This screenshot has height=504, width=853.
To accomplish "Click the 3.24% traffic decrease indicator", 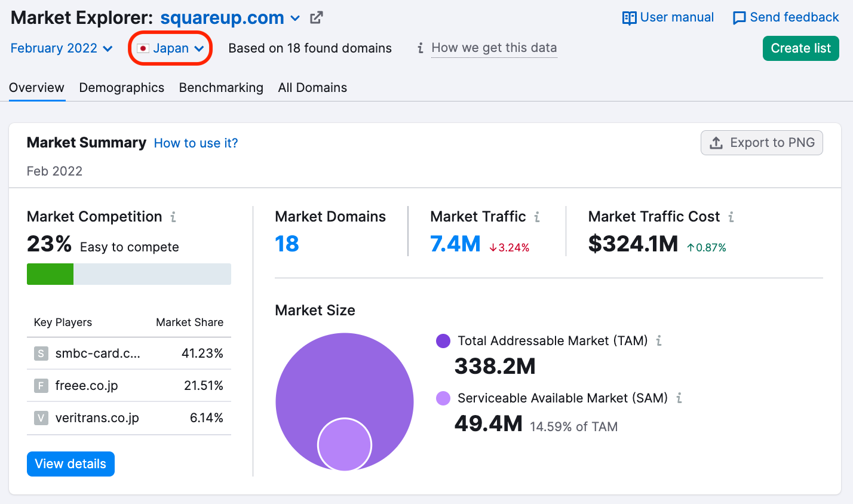I will pyautogui.click(x=510, y=248).
